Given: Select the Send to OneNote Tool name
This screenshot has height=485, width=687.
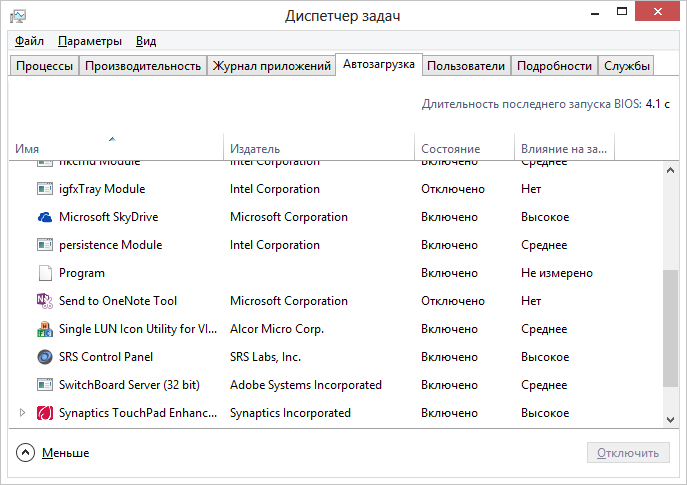Looking at the screenshot, I should 118,301.
